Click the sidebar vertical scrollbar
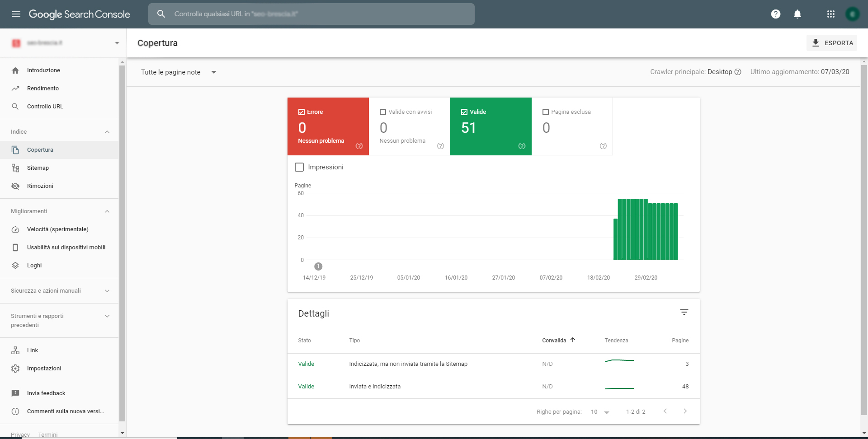This screenshot has width=868, height=439. pos(122,244)
